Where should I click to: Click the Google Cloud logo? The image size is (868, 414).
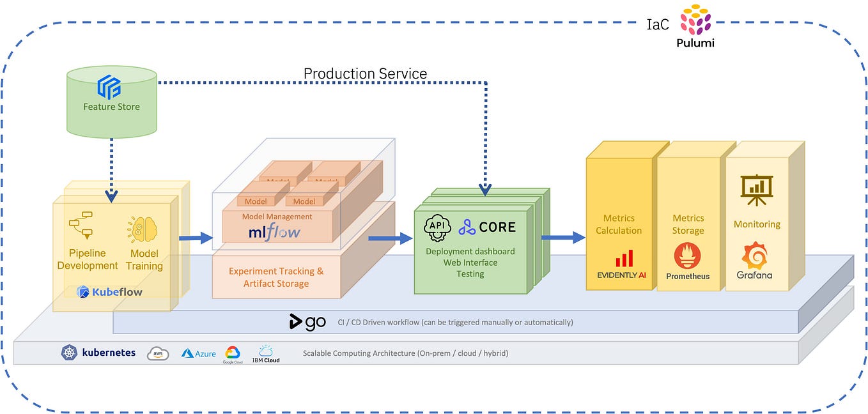click(x=233, y=353)
